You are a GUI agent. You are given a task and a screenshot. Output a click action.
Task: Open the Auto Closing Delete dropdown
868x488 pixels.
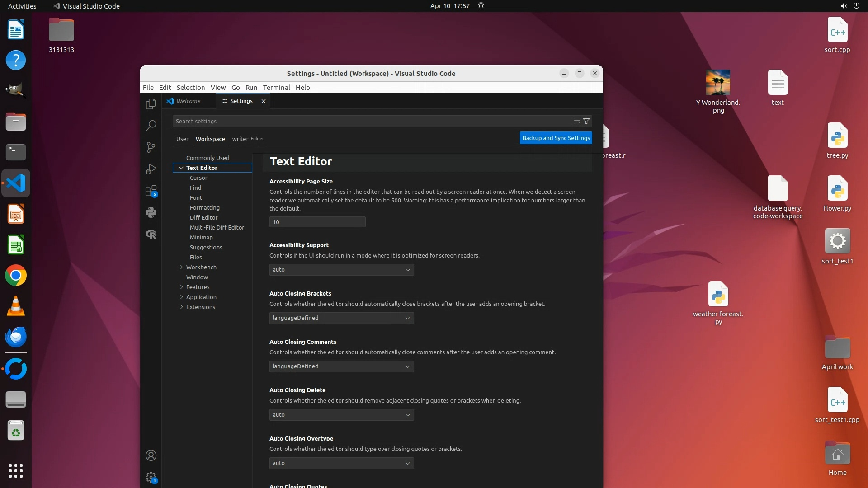(x=341, y=415)
